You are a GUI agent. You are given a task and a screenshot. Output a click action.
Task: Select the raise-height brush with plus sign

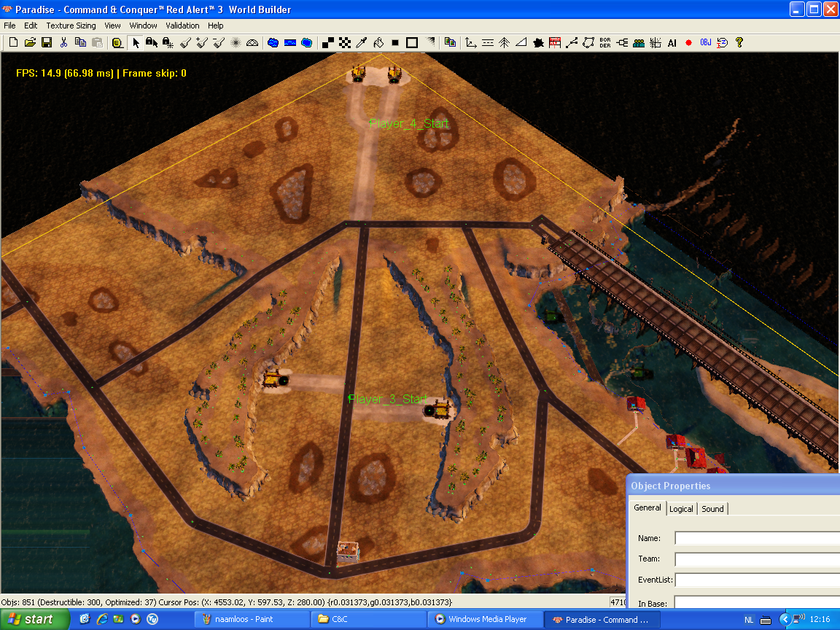tap(202, 42)
